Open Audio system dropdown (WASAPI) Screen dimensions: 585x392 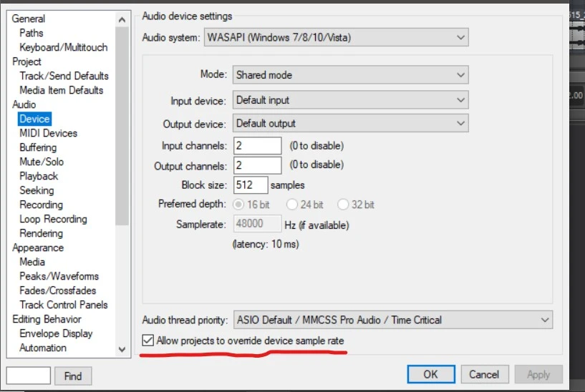coord(336,37)
